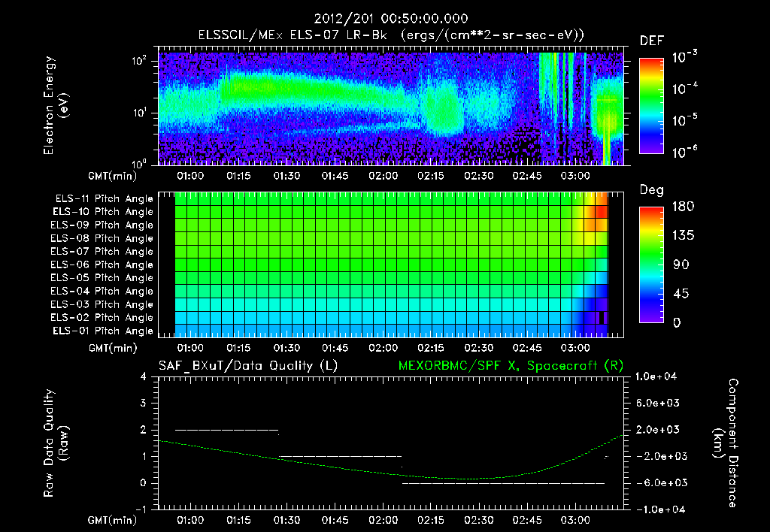
Task: Click the 03:00 tick label under the spectrogram
Action: click(x=575, y=176)
